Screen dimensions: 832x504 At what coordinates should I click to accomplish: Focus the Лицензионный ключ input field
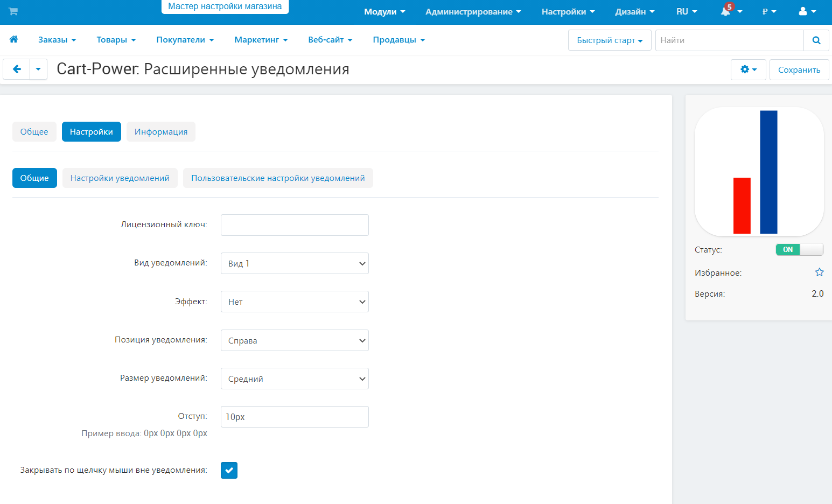point(295,225)
